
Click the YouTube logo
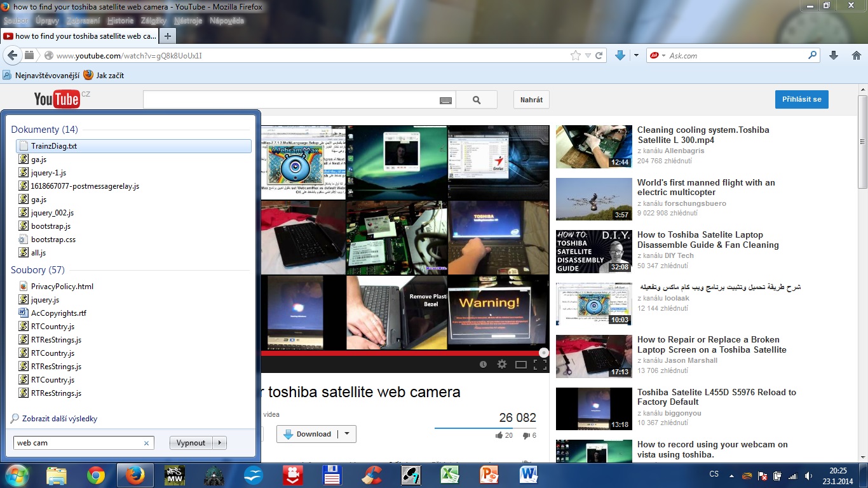pos(57,99)
